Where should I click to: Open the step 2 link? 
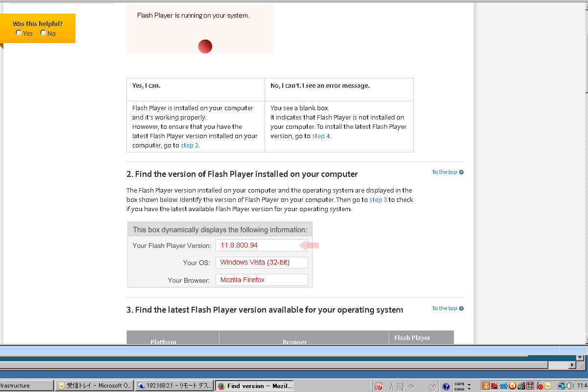190,145
